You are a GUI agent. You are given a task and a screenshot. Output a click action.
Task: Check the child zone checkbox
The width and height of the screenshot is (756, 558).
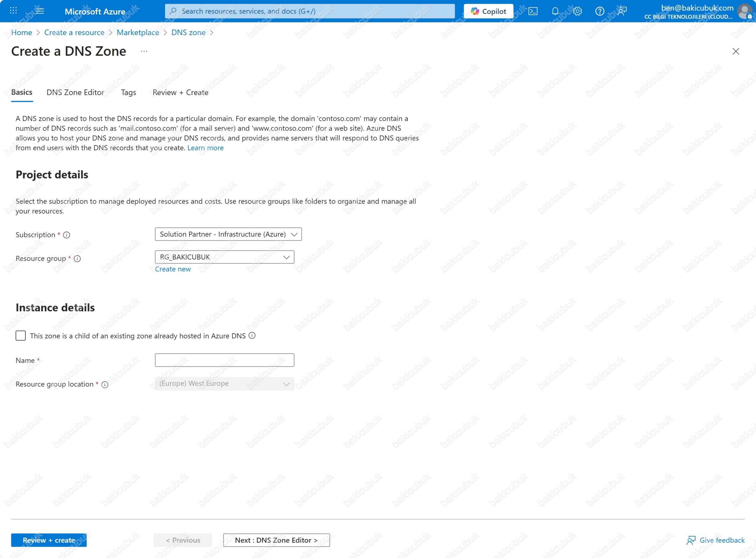21,335
